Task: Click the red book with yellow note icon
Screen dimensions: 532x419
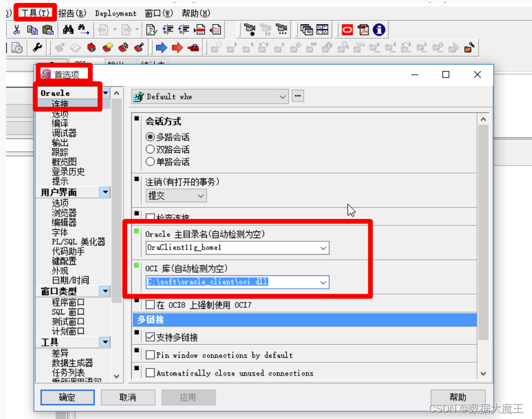Action: coord(107,47)
